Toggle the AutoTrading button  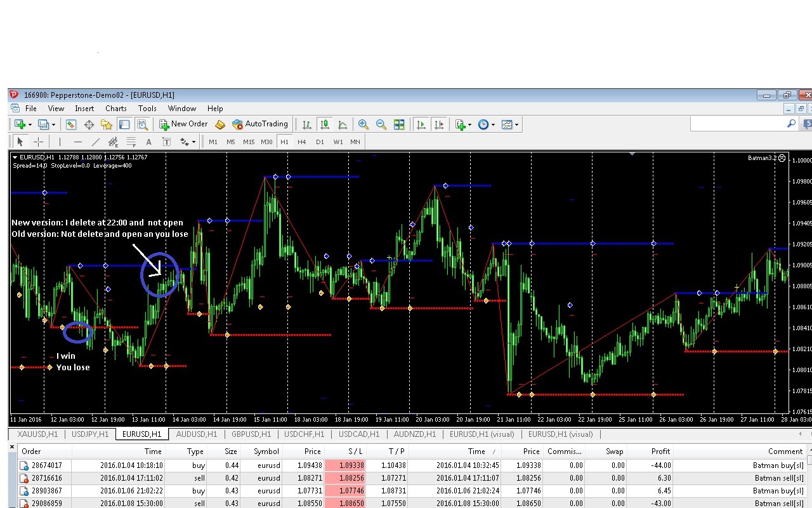(x=260, y=124)
